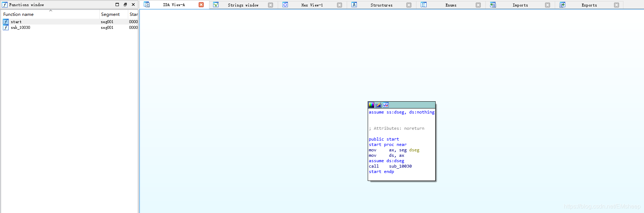Click the function icon beside sub_10030

coord(6,27)
